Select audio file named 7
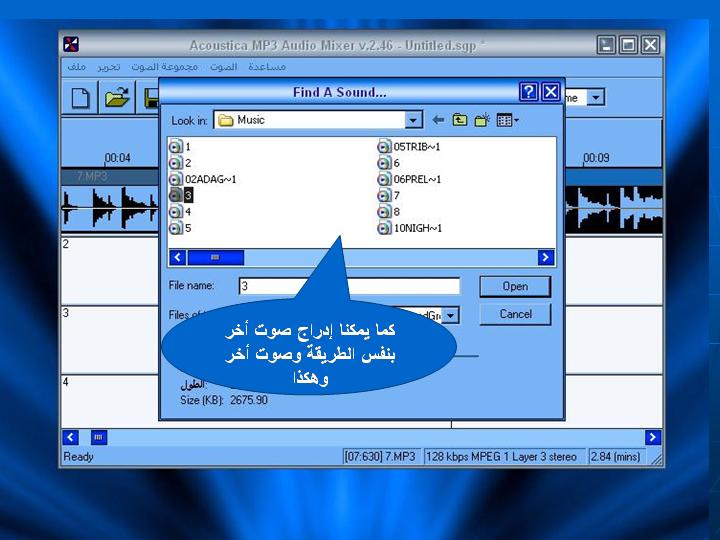Image resolution: width=720 pixels, height=540 pixels. click(x=388, y=196)
